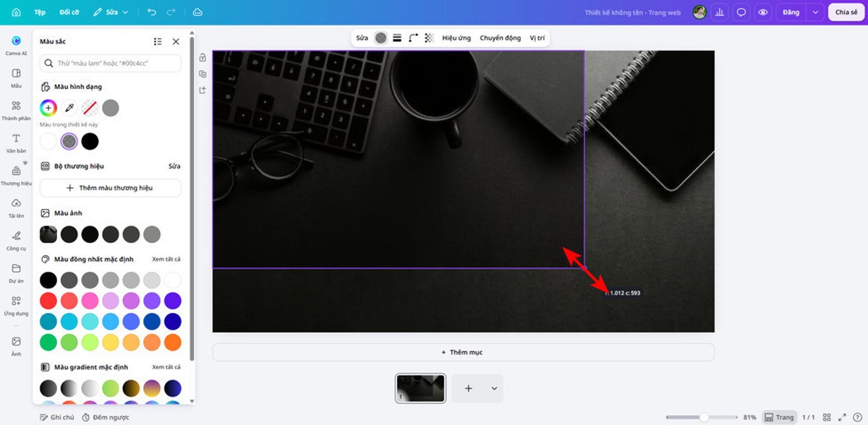
Task: Check cloud save status icon
Action: pos(197,12)
